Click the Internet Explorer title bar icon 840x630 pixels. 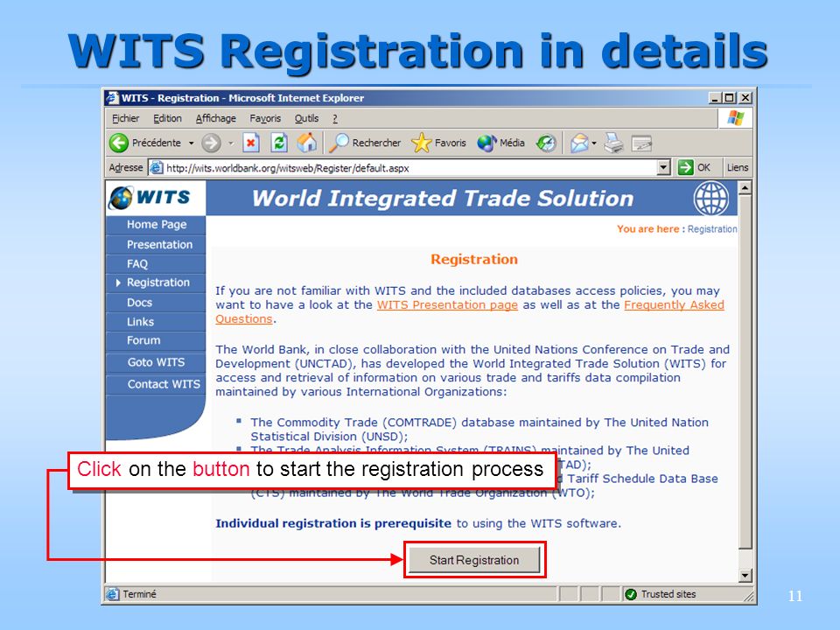tap(112, 98)
